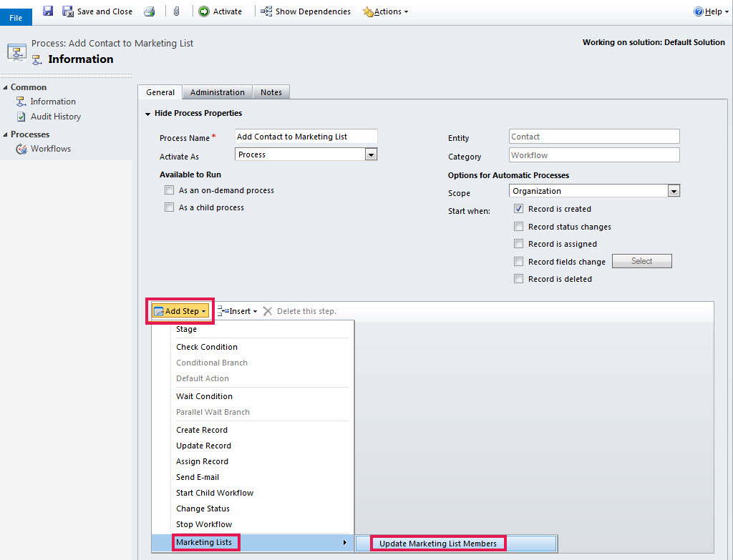Click the Insert step icon

pos(223,311)
